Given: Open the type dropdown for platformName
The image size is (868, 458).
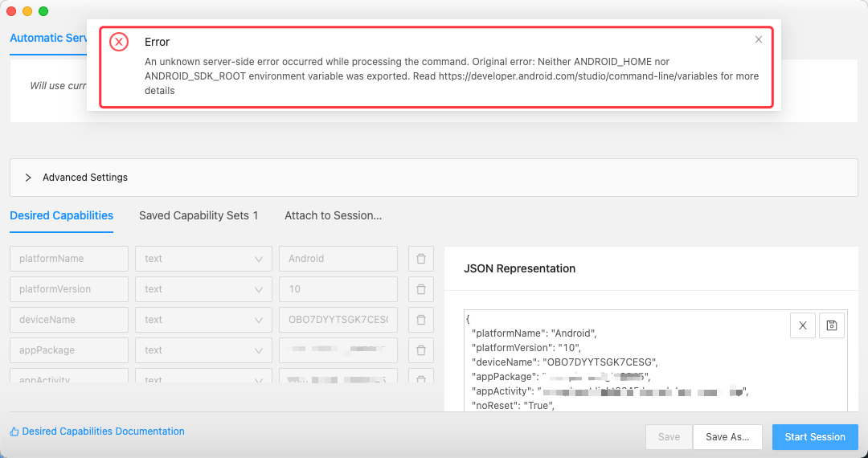Looking at the screenshot, I should [x=203, y=258].
